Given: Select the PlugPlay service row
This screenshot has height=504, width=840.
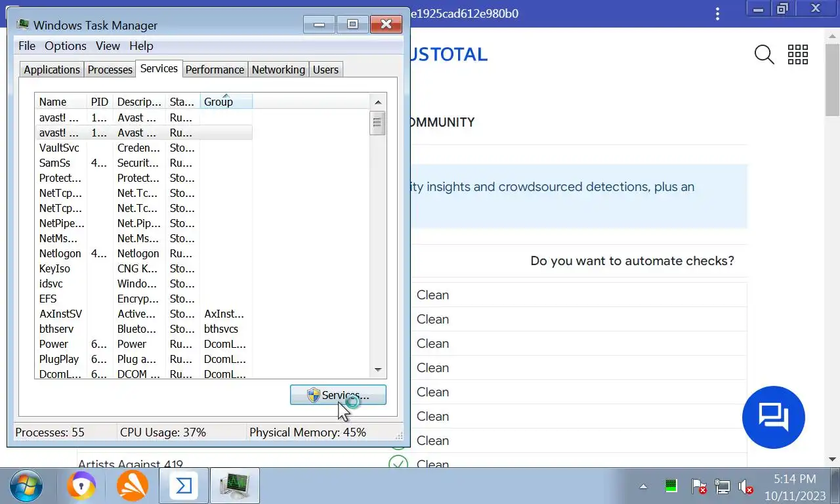Looking at the screenshot, I should click(144, 359).
